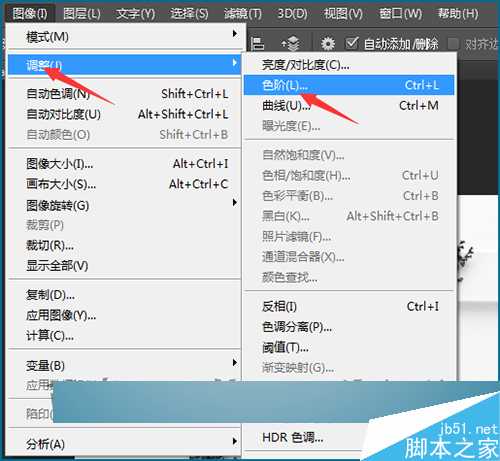Click the layers stack icon in options bar
This screenshot has height=461, width=500.
291,43
